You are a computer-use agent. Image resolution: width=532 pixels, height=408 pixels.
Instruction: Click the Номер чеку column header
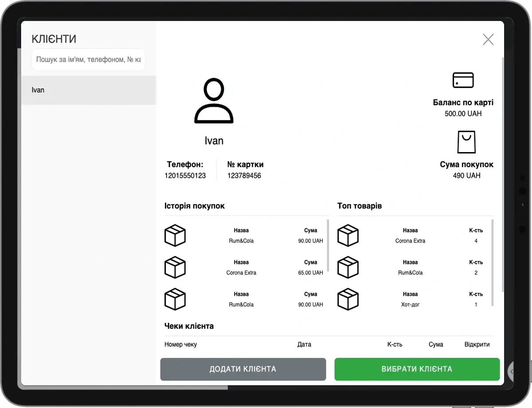[180, 345]
